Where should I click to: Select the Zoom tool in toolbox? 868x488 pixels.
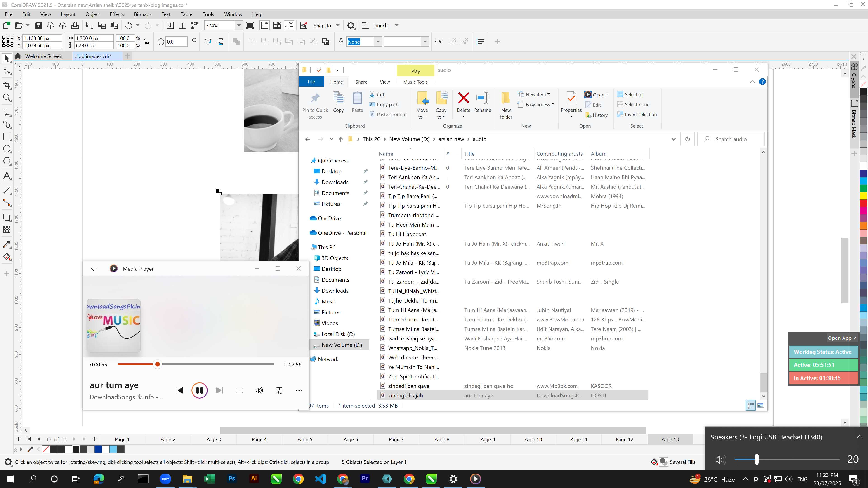point(7,98)
